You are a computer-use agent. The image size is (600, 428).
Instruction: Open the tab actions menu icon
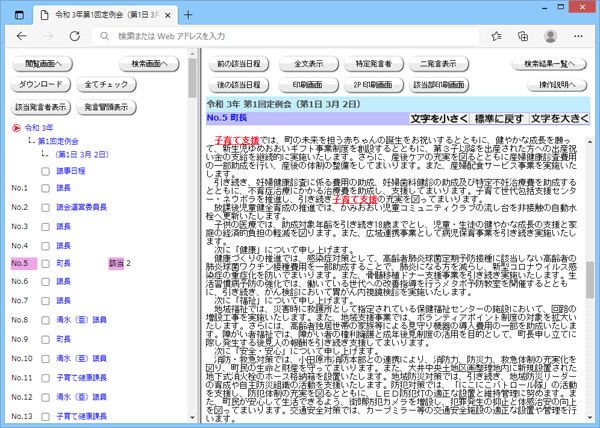(19, 15)
